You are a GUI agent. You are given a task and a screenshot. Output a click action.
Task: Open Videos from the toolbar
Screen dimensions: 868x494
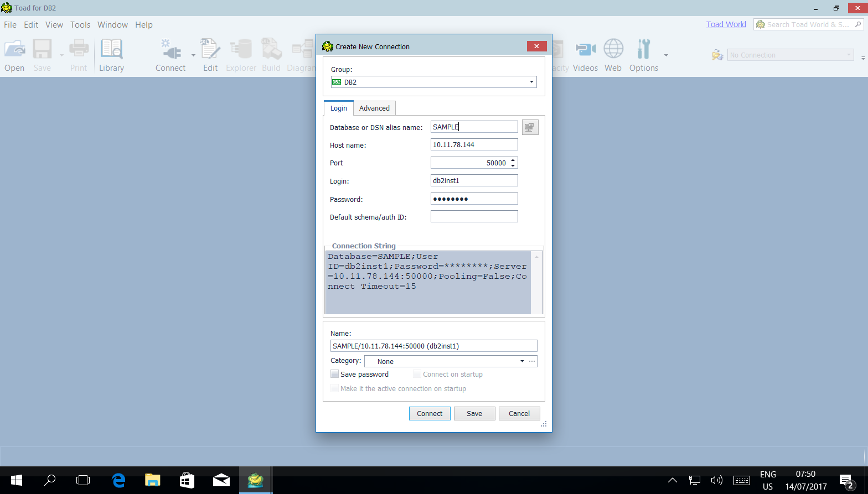coord(585,55)
